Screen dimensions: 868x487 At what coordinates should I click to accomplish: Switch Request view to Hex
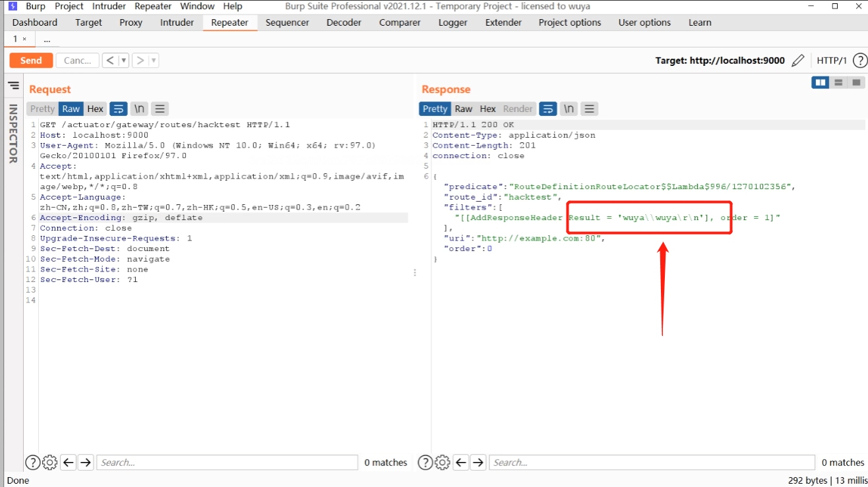coord(95,109)
